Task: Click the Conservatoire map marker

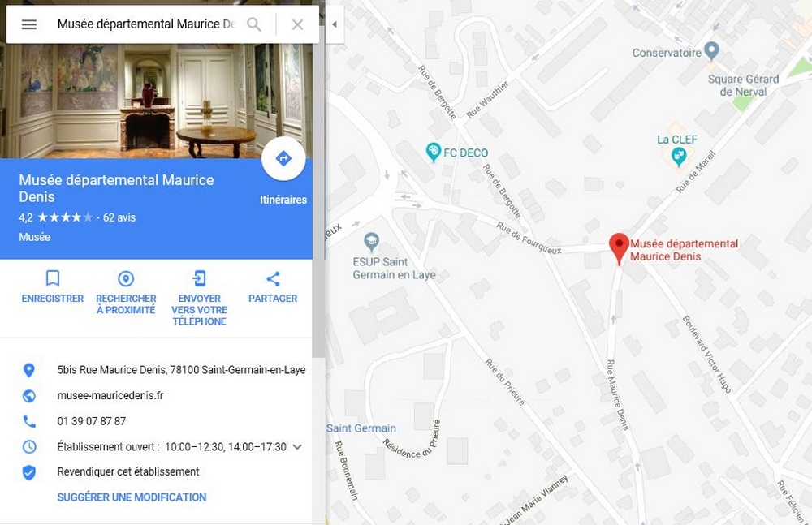Action: [x=712, y=51]
